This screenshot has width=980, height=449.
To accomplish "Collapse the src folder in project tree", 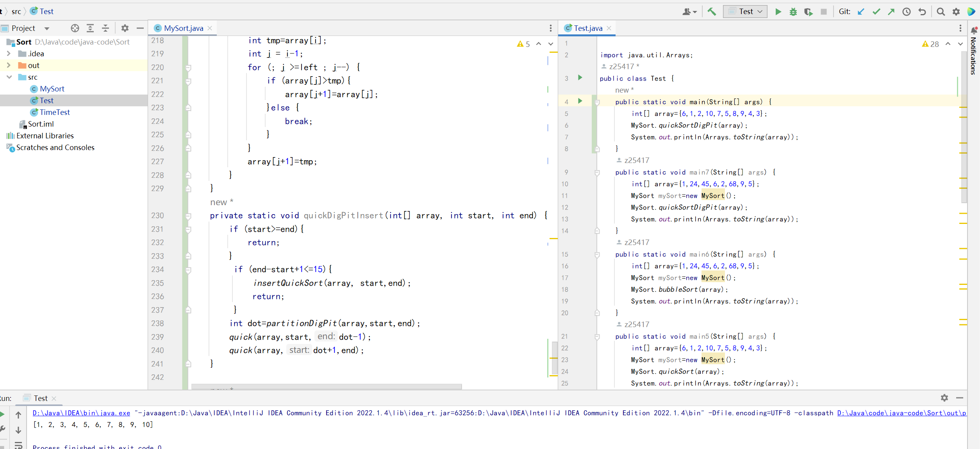I will (9, 77).
